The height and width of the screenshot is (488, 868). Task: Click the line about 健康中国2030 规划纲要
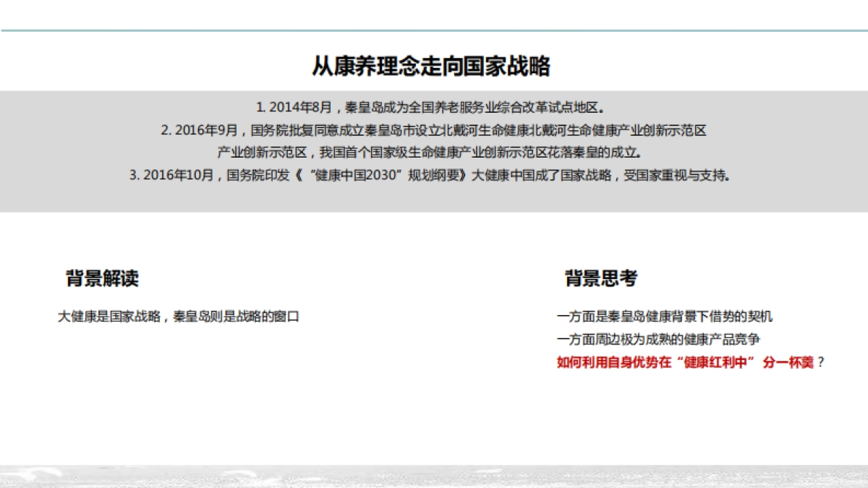click(434, 174)
